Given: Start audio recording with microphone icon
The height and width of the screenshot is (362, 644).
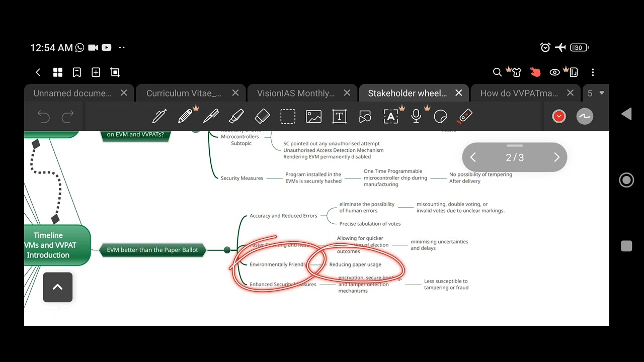Looking at the screenshot, I should click(416, 116).
